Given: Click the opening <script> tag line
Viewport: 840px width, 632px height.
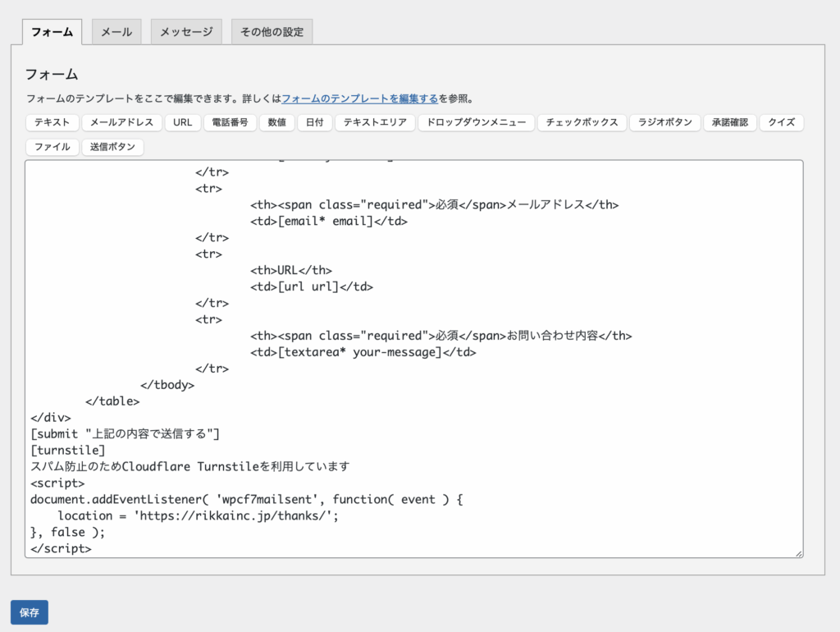Looking at the screenshot, I should pyautogui.click(x=58, y=483).
